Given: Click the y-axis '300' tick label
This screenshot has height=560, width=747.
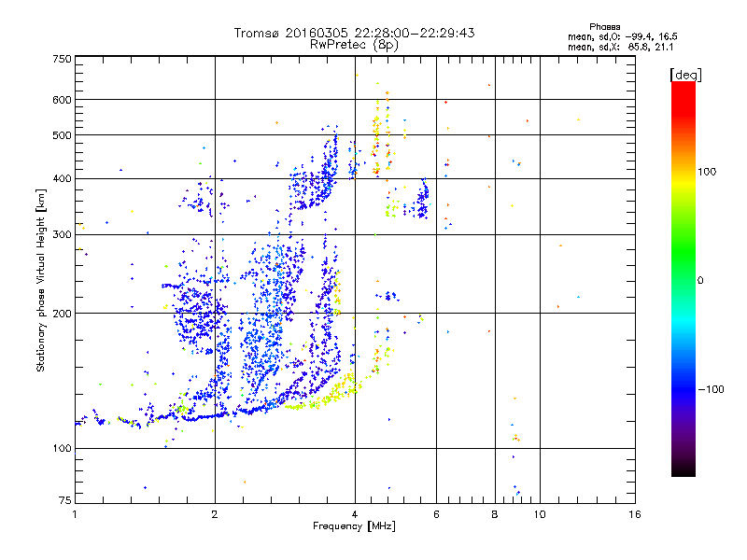Looking at the screenshot, I should click(62, 234).
